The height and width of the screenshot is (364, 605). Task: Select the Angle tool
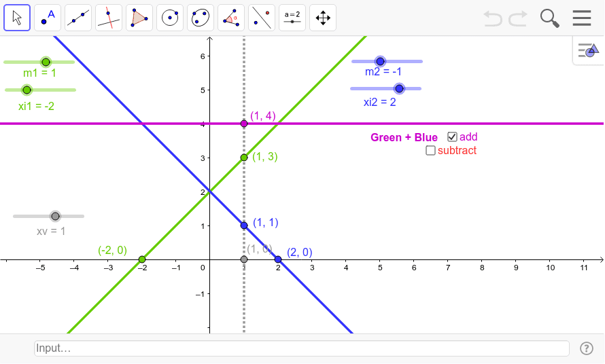(231, 18)
